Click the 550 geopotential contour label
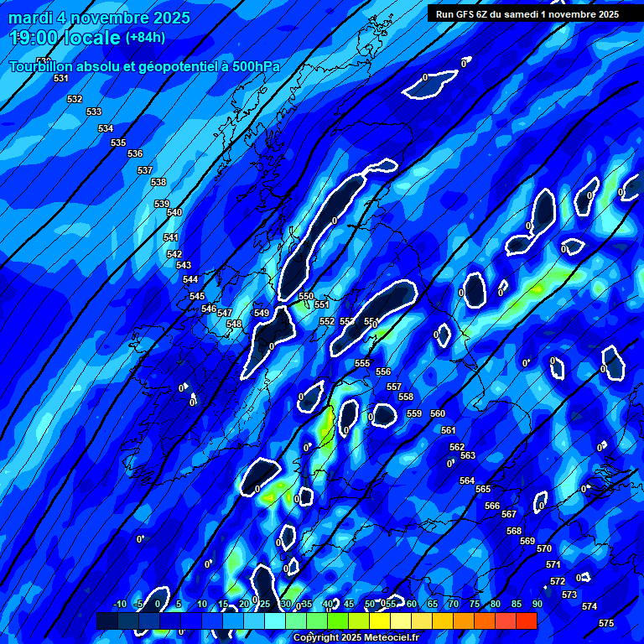 (306, 297)
